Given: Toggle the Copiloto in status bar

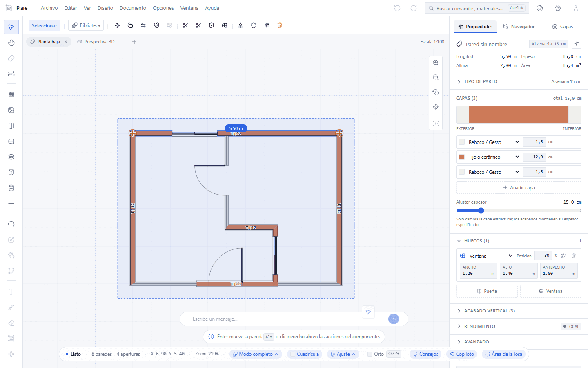Looking at the screenshot, I should point(462,354).
